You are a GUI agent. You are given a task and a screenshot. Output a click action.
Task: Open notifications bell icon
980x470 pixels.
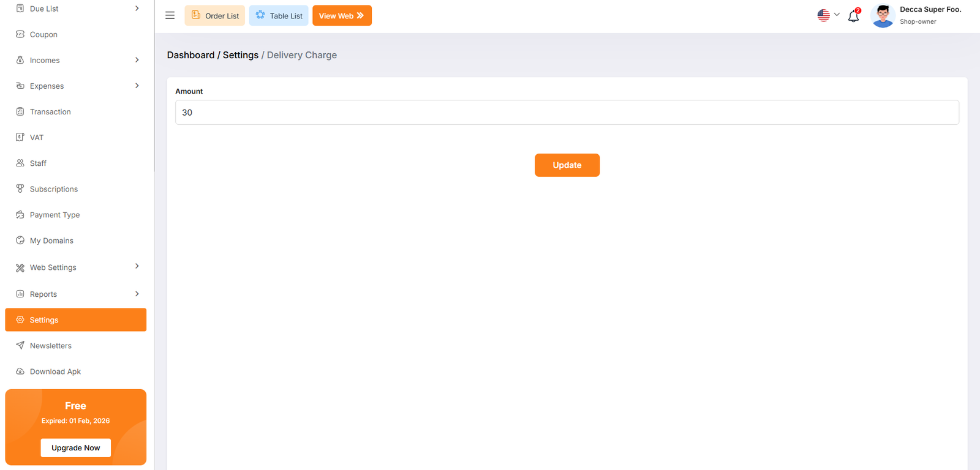[x=853, y=16]
